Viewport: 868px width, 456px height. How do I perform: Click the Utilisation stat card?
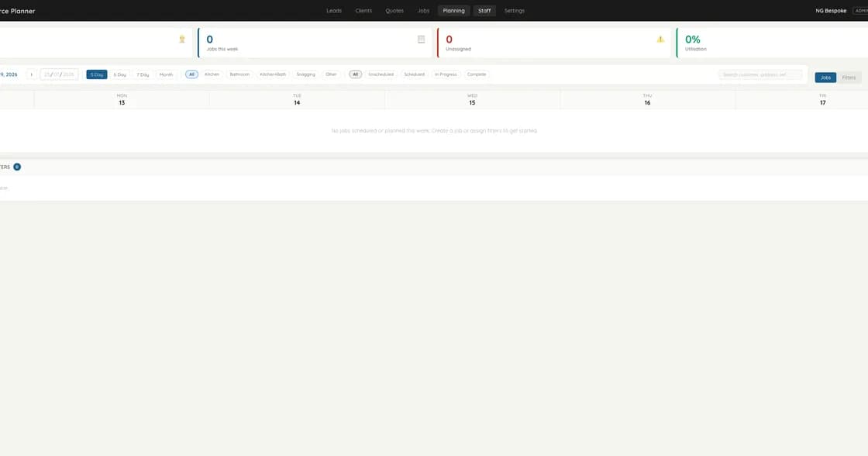pos(772,43)
